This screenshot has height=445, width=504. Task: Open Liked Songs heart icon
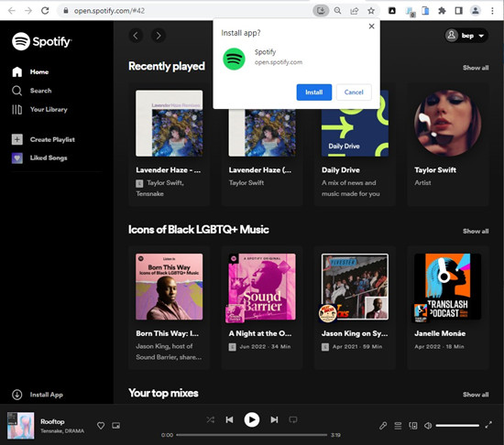coord(17,157)
